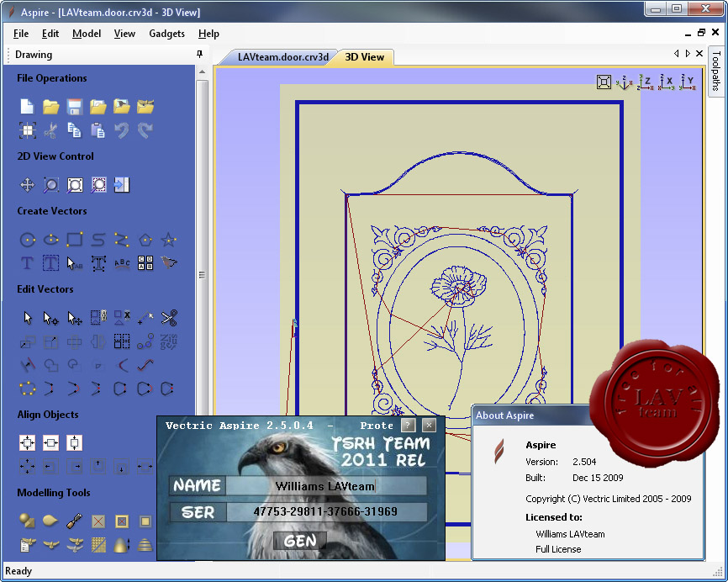728x582 pixels.
Task: Click the tab scroll right arrow
Action: pos(688,54)
